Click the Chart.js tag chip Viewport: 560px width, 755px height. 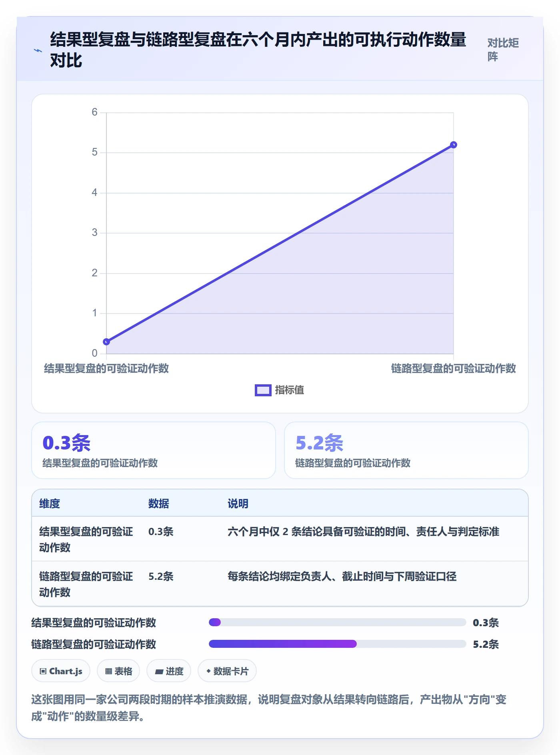click(61, 671)
